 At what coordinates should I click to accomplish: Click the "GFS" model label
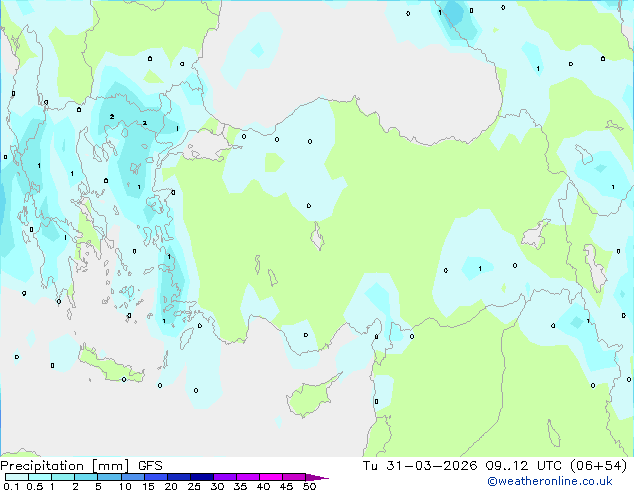tap(150, 466)
